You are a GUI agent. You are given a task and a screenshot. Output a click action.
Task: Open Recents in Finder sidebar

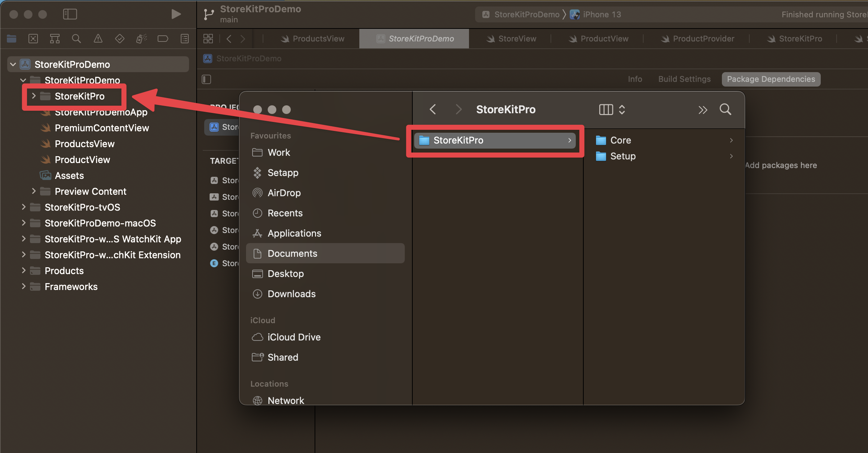tap(325, 213)
